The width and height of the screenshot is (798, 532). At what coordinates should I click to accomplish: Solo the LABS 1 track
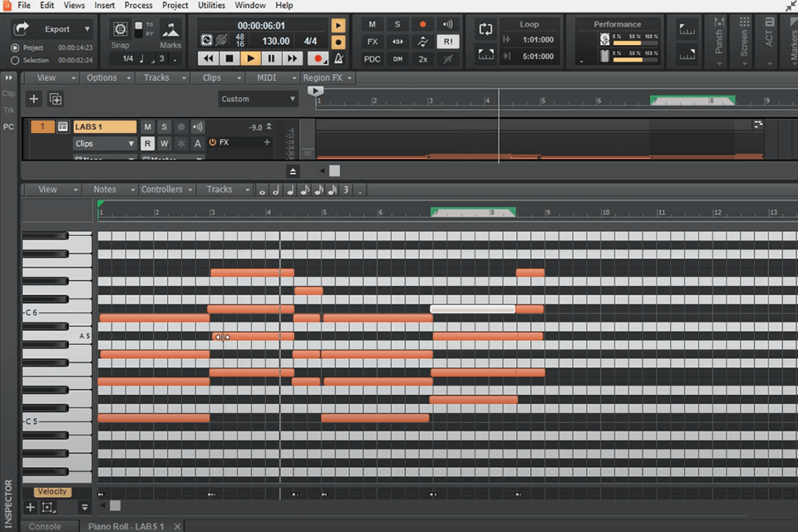164,126
